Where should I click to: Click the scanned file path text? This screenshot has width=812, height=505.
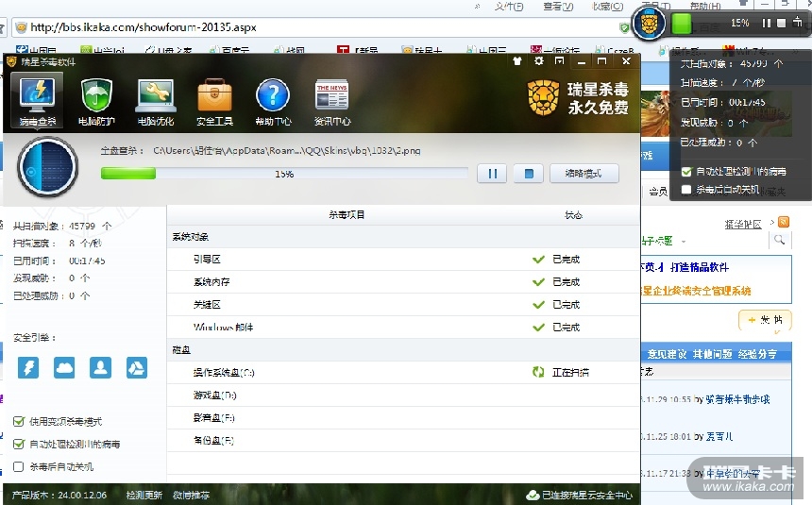click(x=287, y=151)
